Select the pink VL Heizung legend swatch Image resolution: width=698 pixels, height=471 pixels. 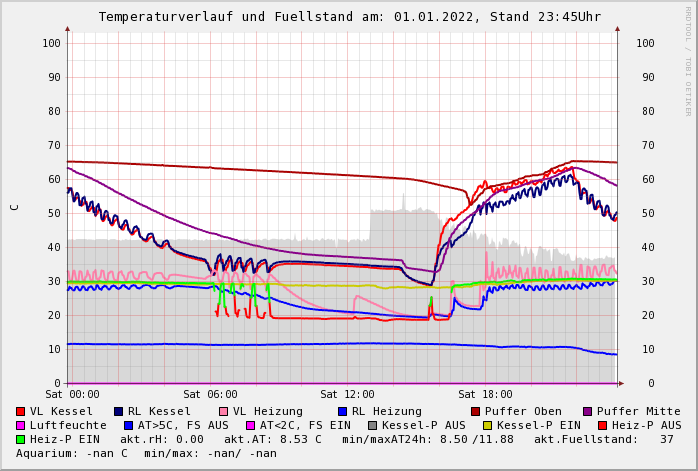pos(224,411)
